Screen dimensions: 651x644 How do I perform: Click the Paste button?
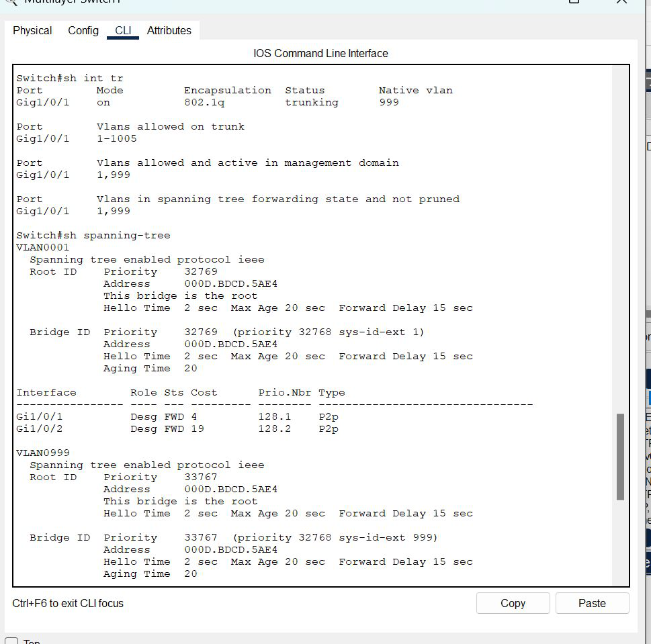click(x=592, y=603)
